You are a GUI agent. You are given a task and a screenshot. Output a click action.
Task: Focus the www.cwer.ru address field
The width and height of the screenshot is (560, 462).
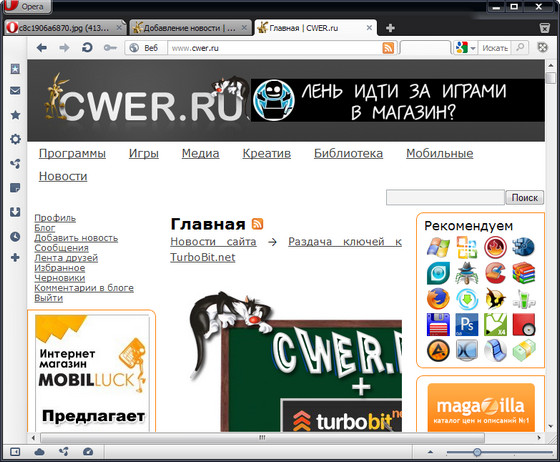274,48
